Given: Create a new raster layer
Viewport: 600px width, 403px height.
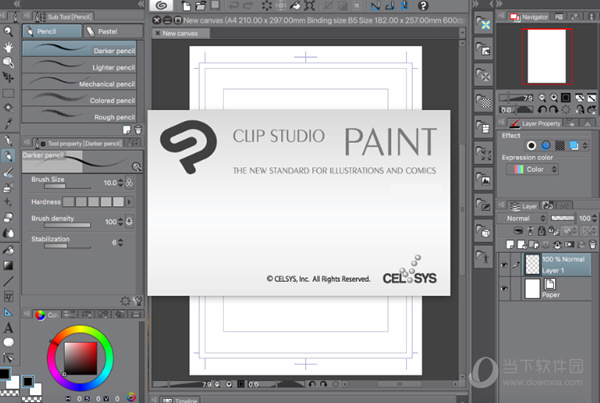Looking at the screenshot, I should pyautogui.click(x=510, y=244).
